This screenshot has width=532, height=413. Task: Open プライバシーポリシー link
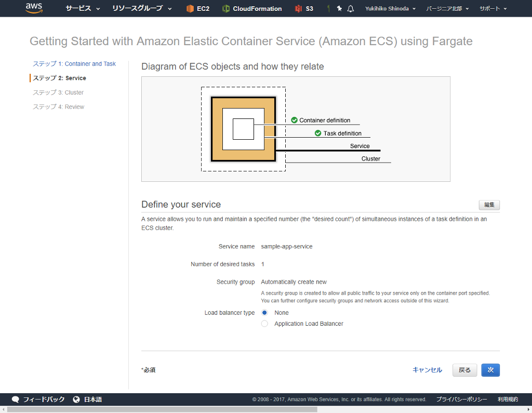click(461, 399)
